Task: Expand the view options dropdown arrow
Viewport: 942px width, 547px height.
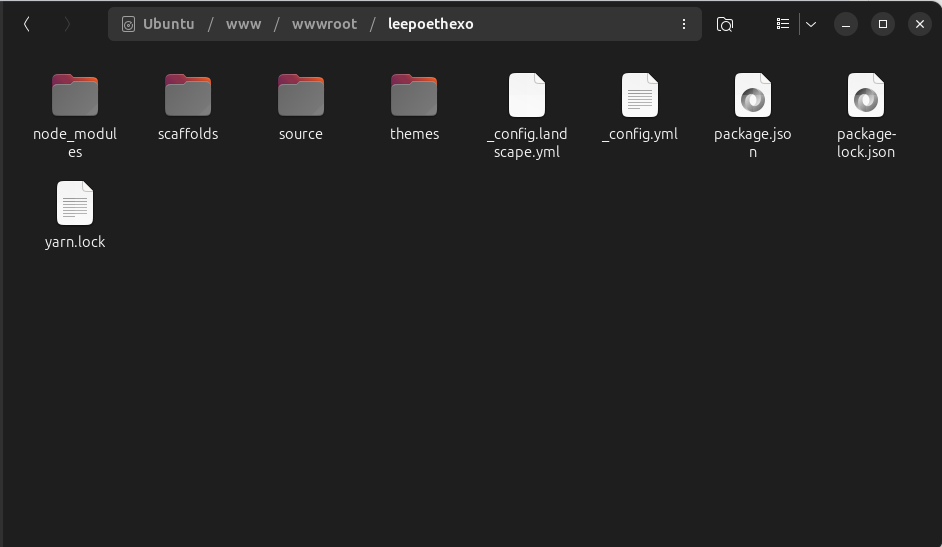Action: coord(811,24)
